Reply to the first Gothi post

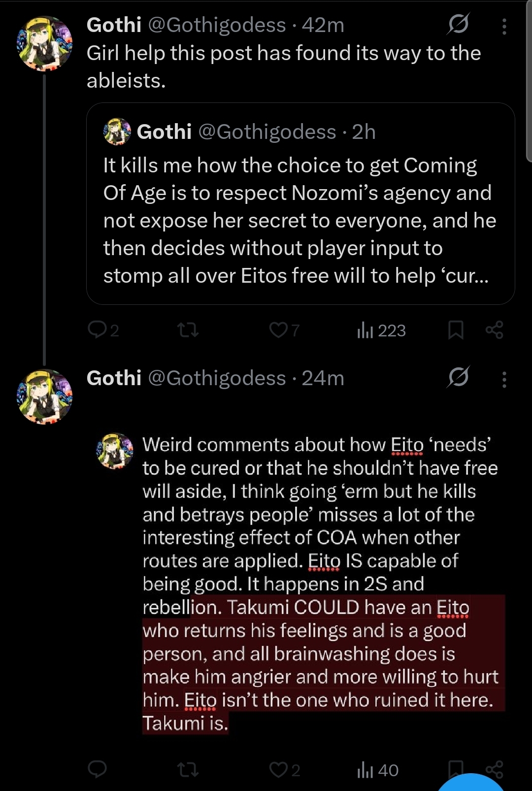(x=97, y=330)
